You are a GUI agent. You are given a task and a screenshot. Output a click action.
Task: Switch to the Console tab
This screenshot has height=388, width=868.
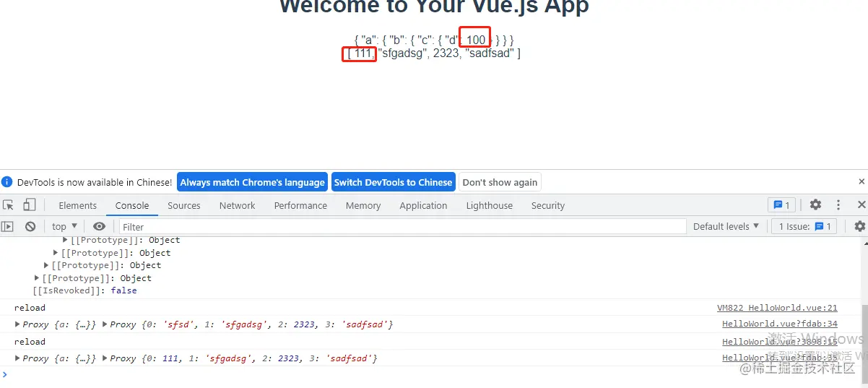tap(132, 205)
